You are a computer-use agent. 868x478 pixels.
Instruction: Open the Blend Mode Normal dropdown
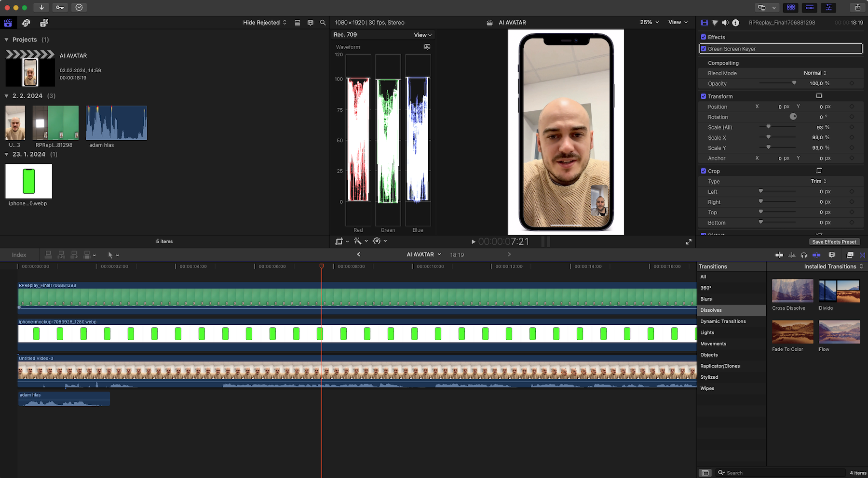pyautogui.click(x=815, y=73)
